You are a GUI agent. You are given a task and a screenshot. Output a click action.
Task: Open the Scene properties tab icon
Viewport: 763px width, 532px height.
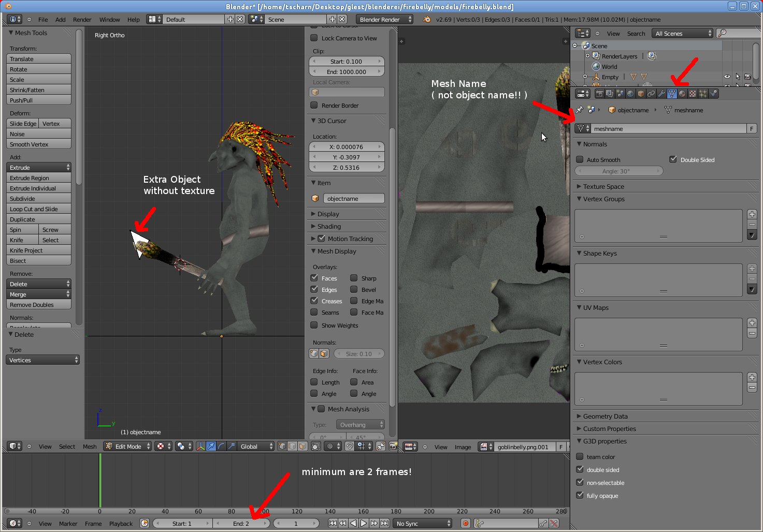[620, 94]
